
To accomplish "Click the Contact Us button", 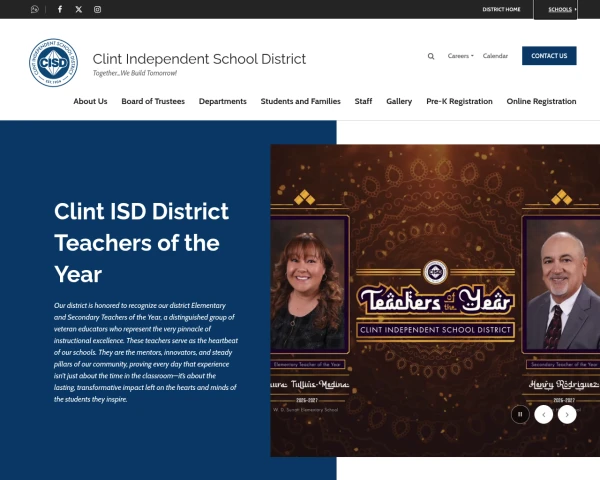I will (549, 56).
